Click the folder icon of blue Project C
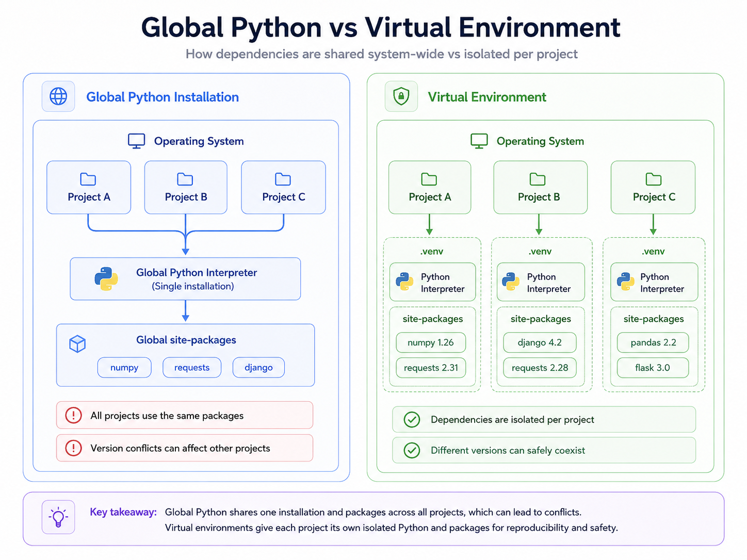This screenshot has height=560, width=747. [x=283, y=179]
